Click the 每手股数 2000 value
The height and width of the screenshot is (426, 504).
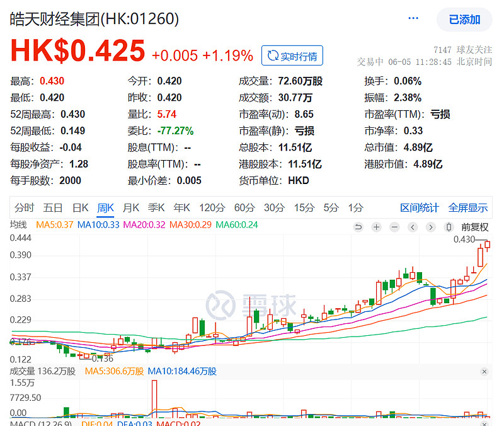tap(70, 181)
